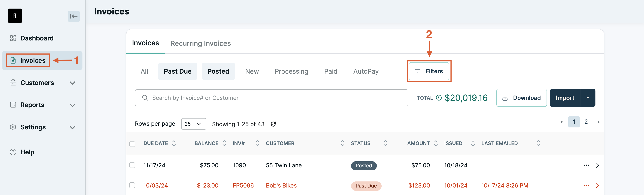The height and width of the screenshot is (195, 644).
Task: Go to page 2 of invoices
Action: pyautogui.click(x=586, y=122)
